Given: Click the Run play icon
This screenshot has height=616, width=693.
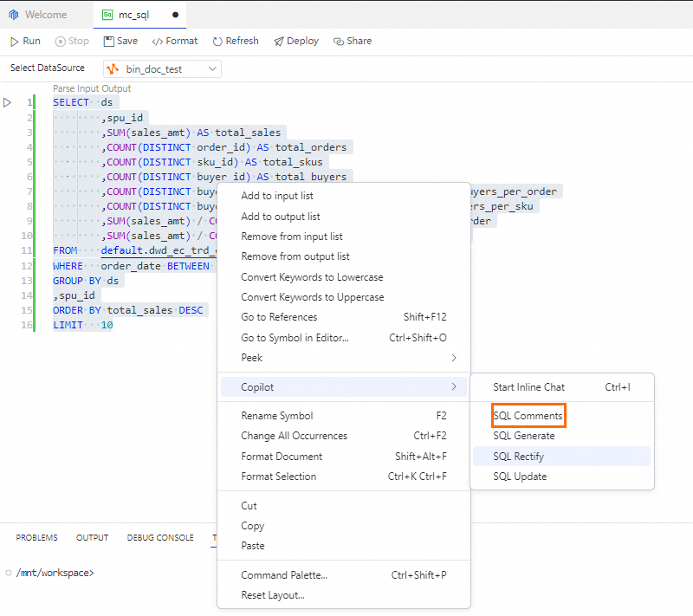Looking at the screenshot, I should [x=15, y=41].
